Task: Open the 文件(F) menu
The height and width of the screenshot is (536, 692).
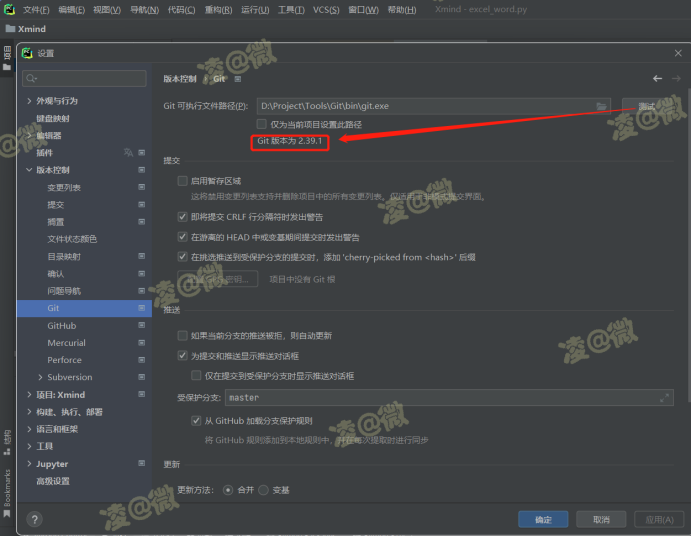Action: (x=36, y=10)
